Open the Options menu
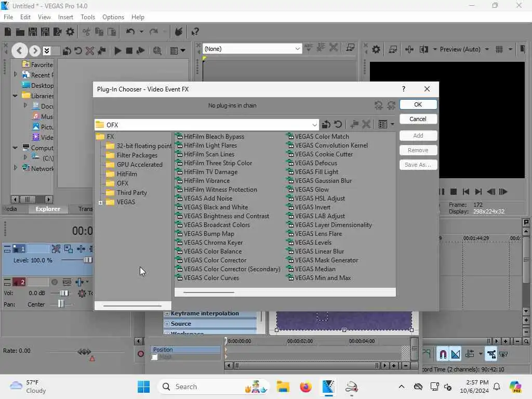Screen dimensions: 532x399 coord(113,17)
